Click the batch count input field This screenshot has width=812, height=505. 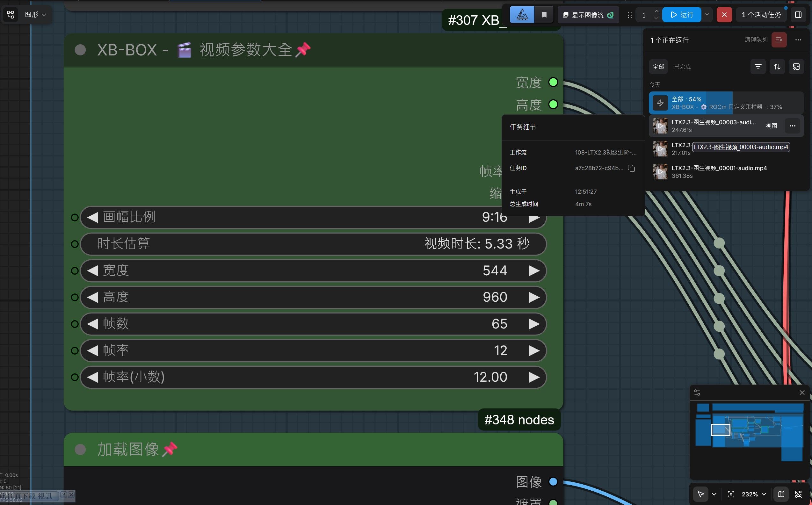click(x=644, y=15)
